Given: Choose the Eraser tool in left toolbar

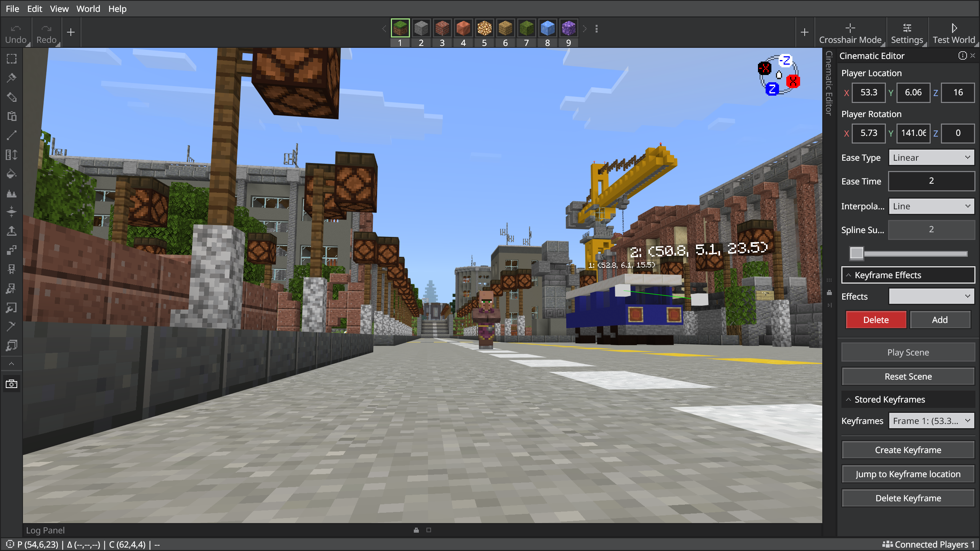Looking at the screenshot, I should pos(11,97).
